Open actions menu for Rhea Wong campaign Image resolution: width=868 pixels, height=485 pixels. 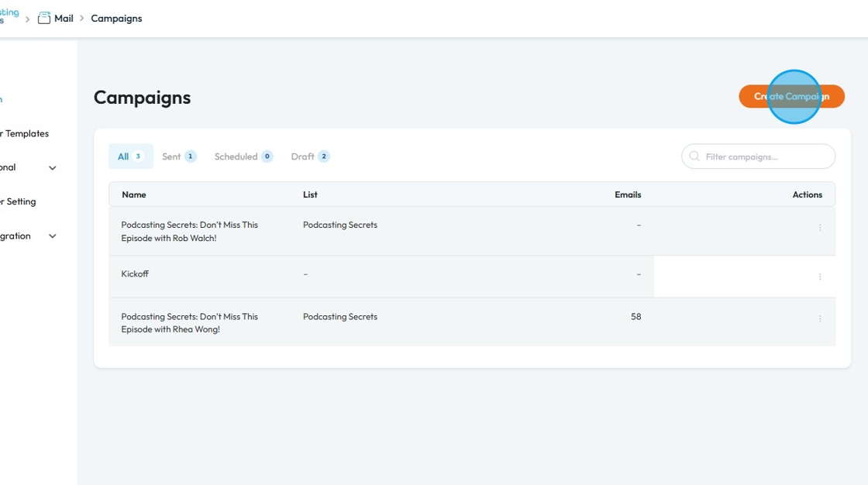[820, 318]
